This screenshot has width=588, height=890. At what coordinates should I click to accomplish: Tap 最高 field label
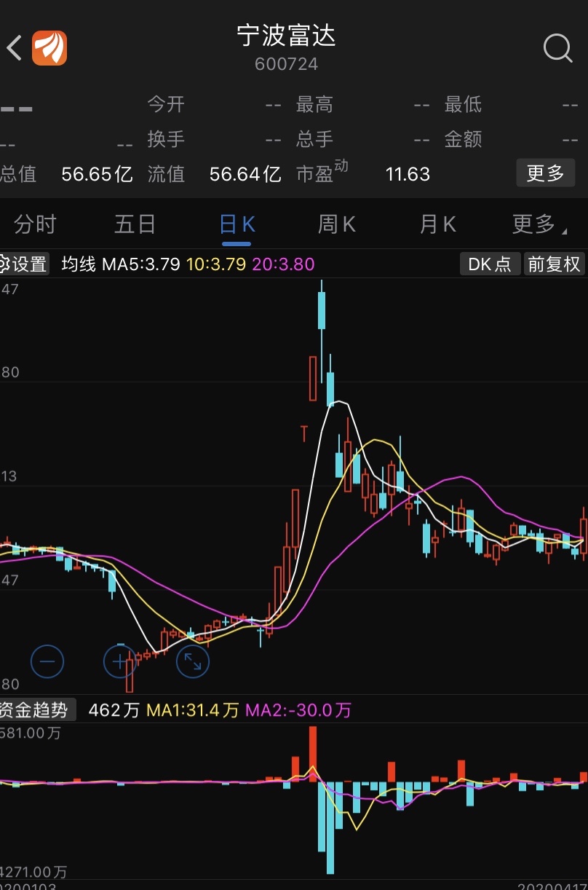click(314, 105)
